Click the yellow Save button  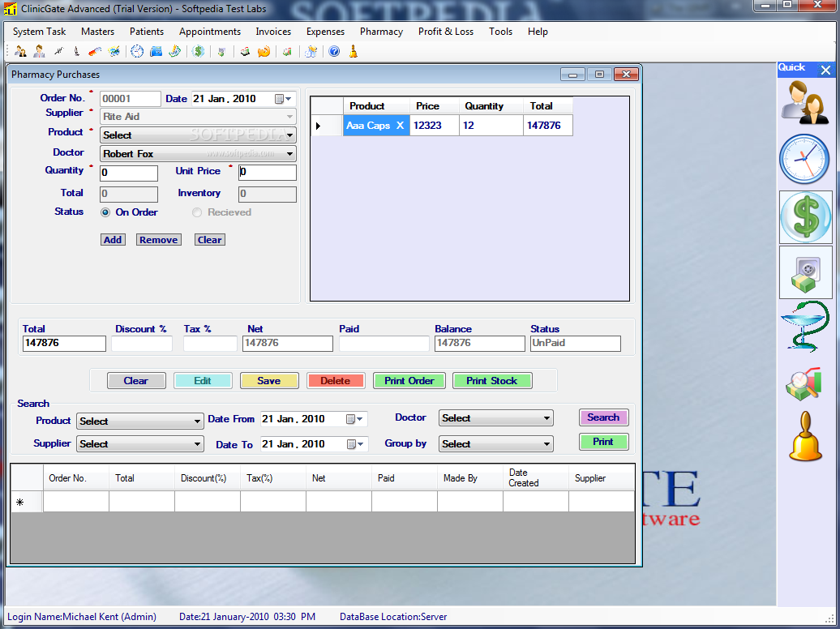[269, 380]
